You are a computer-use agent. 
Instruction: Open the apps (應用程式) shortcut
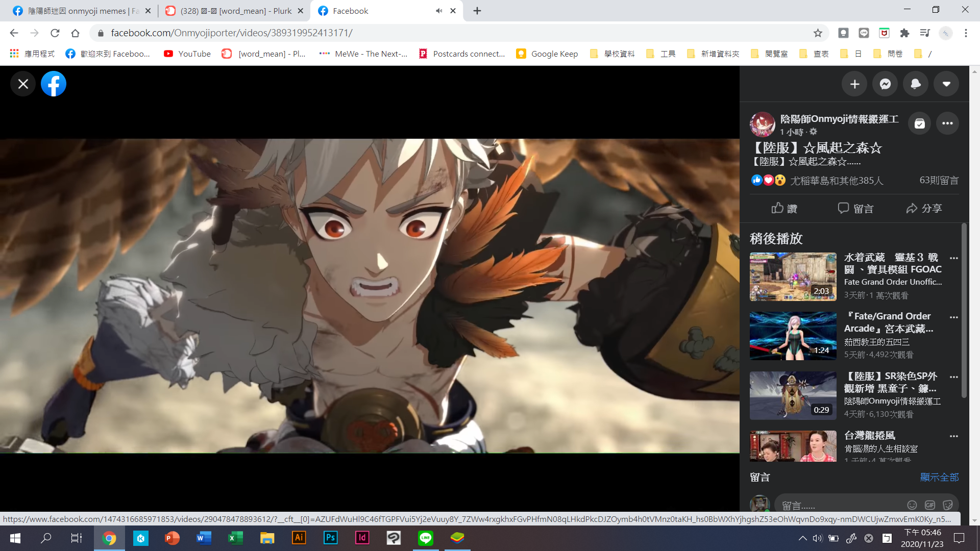32,54
